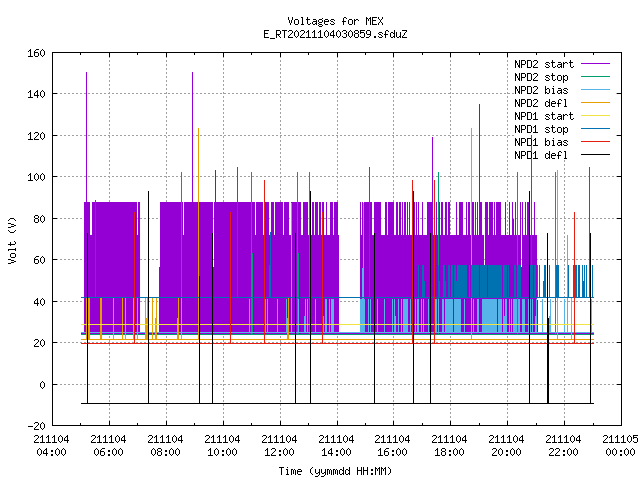640x480 pixels.
Task: Click the chart title Voltages for MEX
Action: tap(335, 21)
